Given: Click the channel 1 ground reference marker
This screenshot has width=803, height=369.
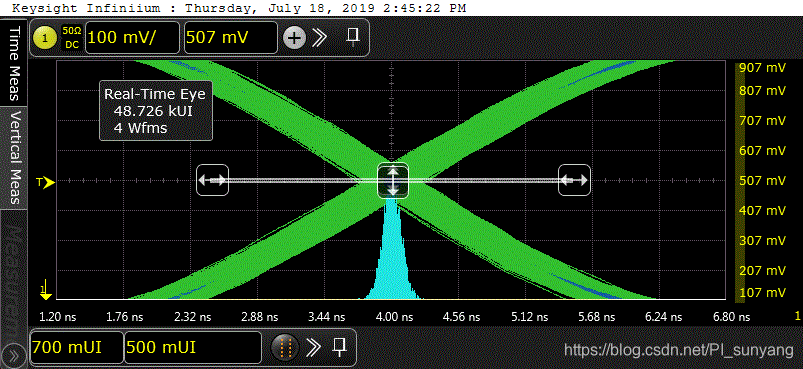Looking at the screenshot, I should [46, 289].
